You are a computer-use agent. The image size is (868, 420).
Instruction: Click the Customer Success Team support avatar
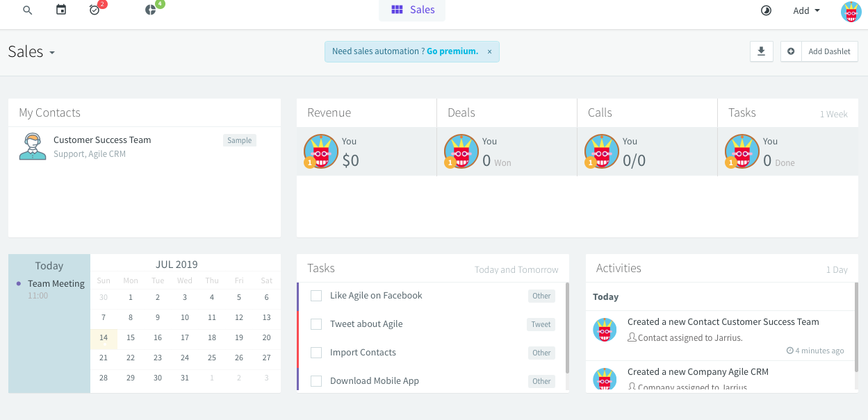(33, 146)
